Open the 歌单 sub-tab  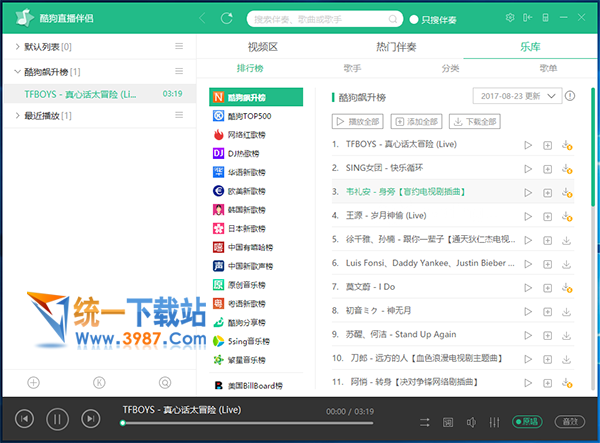click(x=548, y=68)
